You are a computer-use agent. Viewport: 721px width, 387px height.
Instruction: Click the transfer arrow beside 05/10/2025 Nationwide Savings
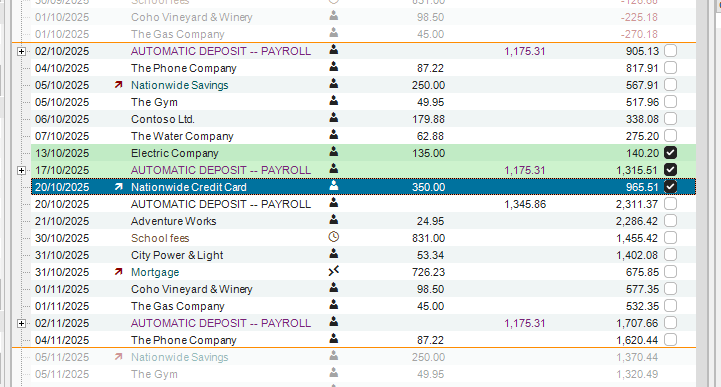119,85
